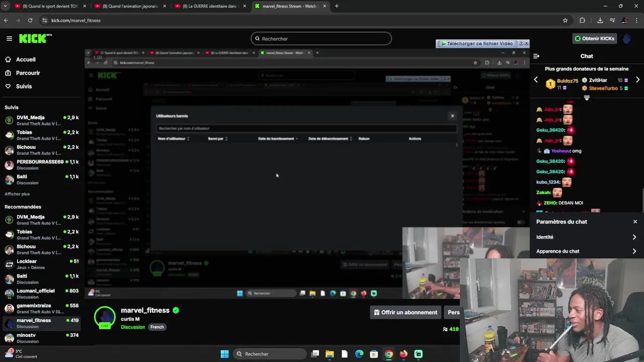Open Firefox from taskbar
This screenshot has height=362, width=644.
pos(404,354)
